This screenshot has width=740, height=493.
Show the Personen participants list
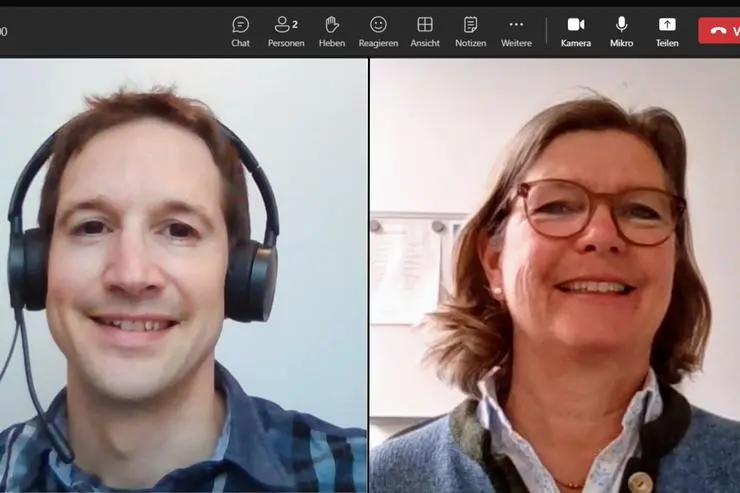coord(283,24)
